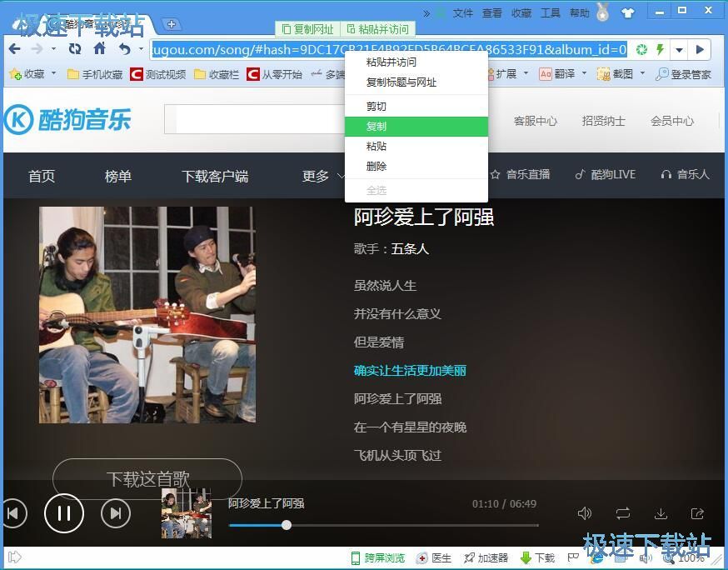
Task: Click the browser back arrow
Action: 15,48
